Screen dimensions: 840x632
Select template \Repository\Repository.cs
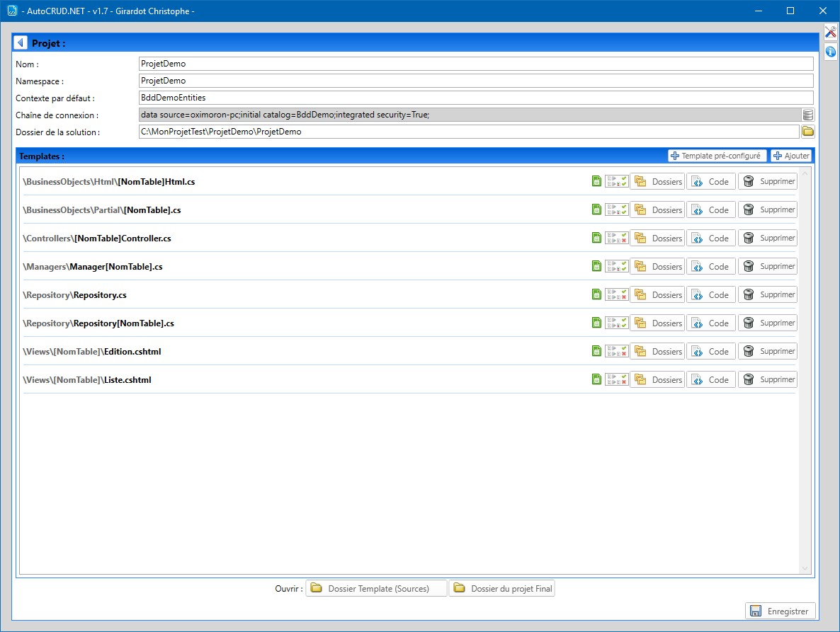click(74, 295)
